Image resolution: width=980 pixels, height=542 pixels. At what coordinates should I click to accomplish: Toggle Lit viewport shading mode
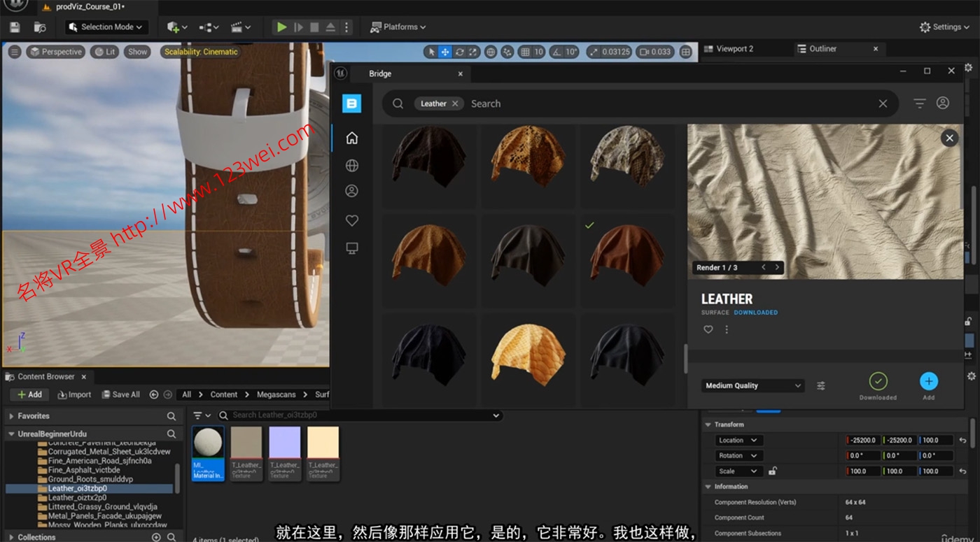coord(104,51)
